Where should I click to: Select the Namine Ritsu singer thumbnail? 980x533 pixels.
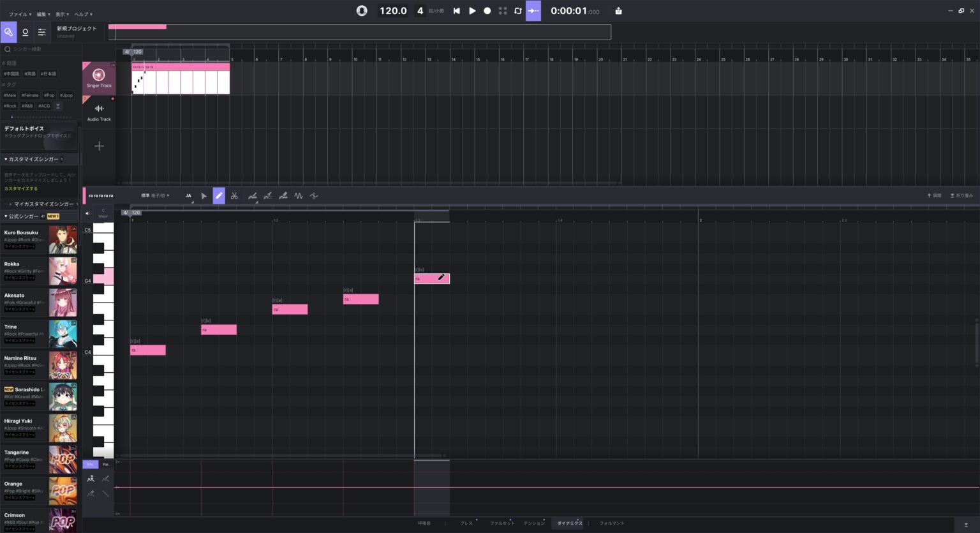click(x=63, y=365)
